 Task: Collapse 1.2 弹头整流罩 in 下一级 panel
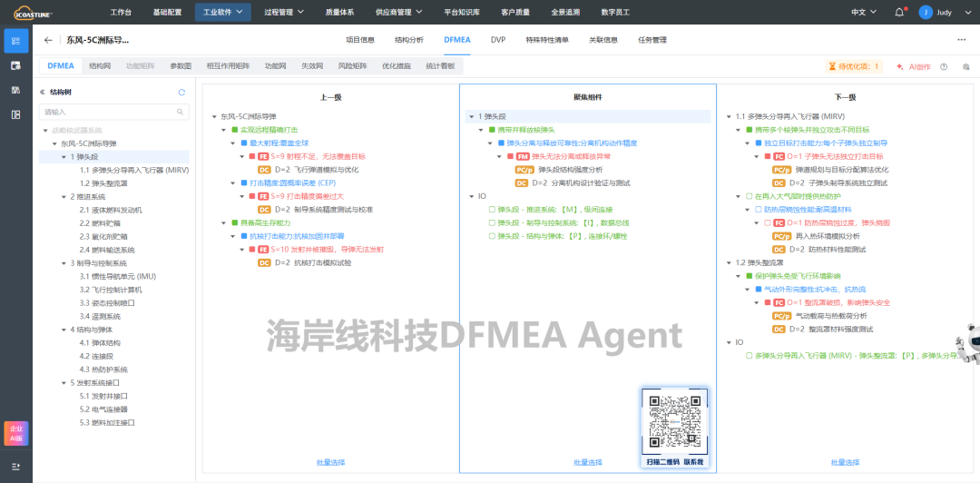click(730, 262)
